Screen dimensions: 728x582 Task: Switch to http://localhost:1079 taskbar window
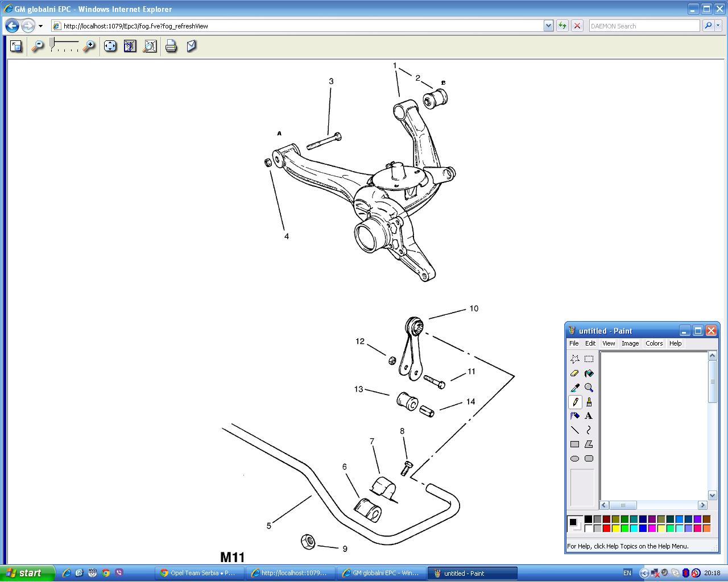pos(291,573)
